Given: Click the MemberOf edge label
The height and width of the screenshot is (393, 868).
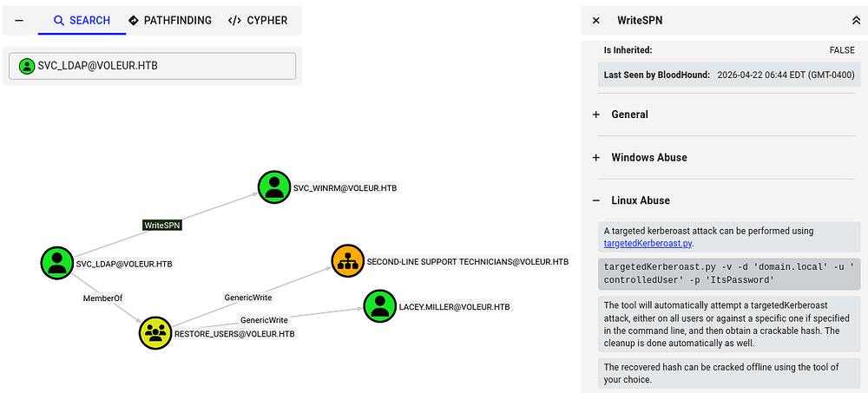Looking at the screenshot, I should click(x=102, y=298).
